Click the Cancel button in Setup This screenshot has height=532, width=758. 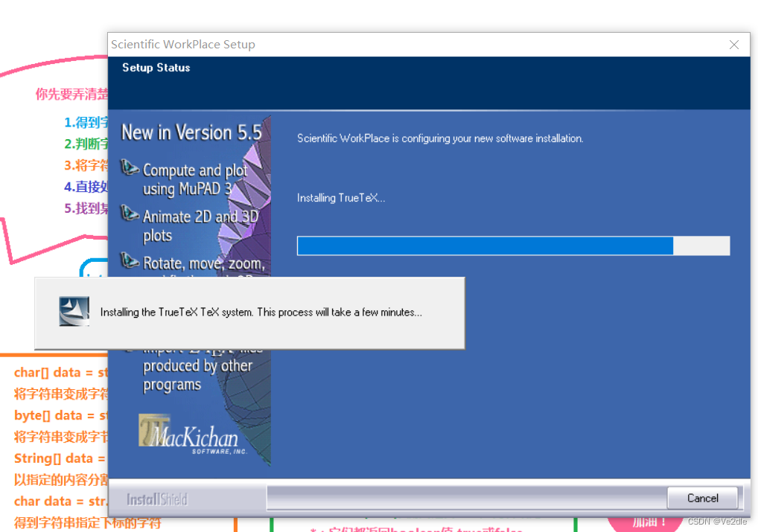[702, 498]
